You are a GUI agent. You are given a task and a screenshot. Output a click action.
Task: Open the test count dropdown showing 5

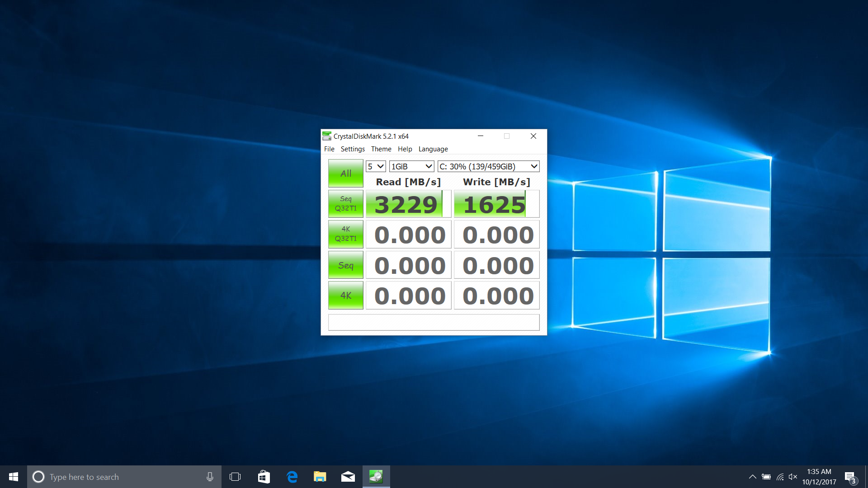click(x=376, y=166)
